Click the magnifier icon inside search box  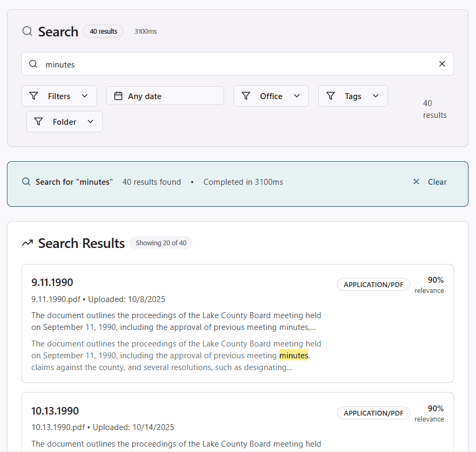tap(33, 64)
